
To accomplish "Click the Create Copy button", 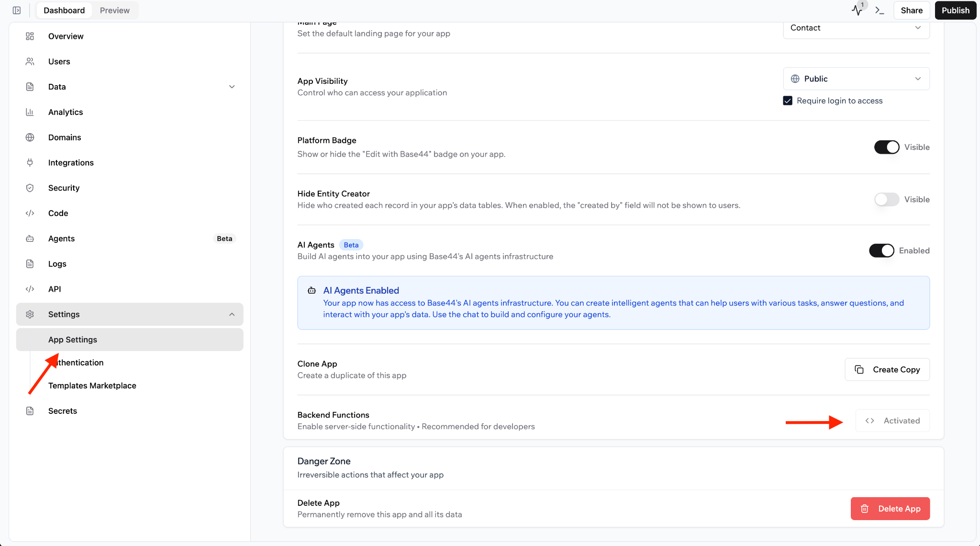I will pyautogui.click(x=887, y=369).
